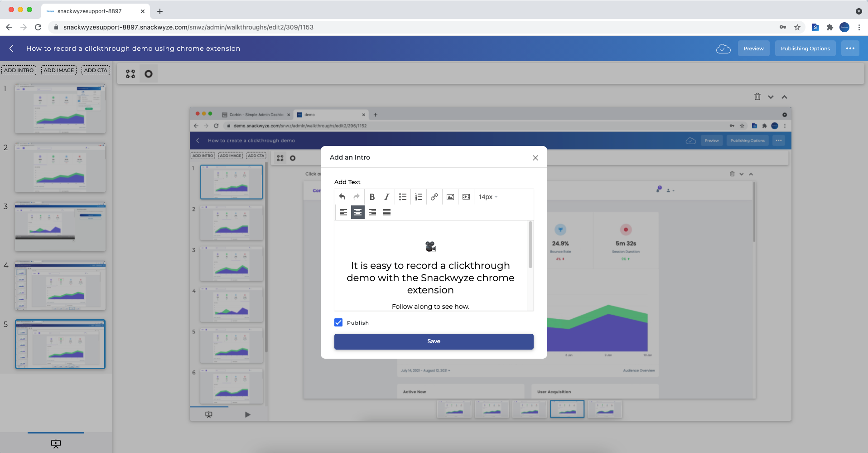Click the Chrome tab search arrow
Viewport: 868px width, 453px height.
click(x=858, y=11)
